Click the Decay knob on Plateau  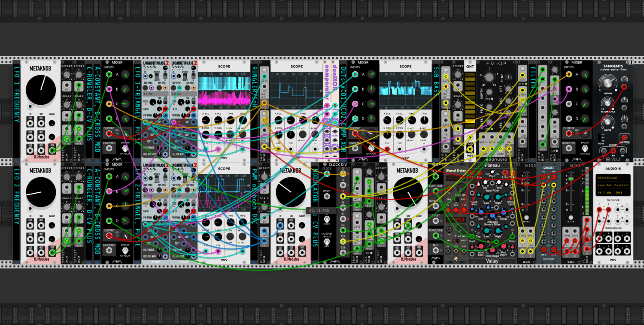tap(503, 213)
